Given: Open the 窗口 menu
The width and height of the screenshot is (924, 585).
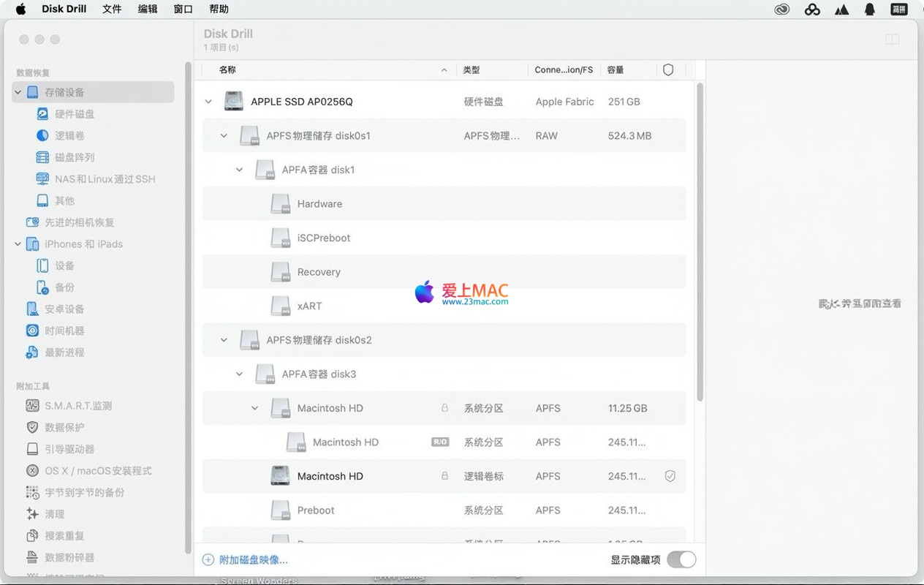Looking at the screenshot, I should click(183, 10).
